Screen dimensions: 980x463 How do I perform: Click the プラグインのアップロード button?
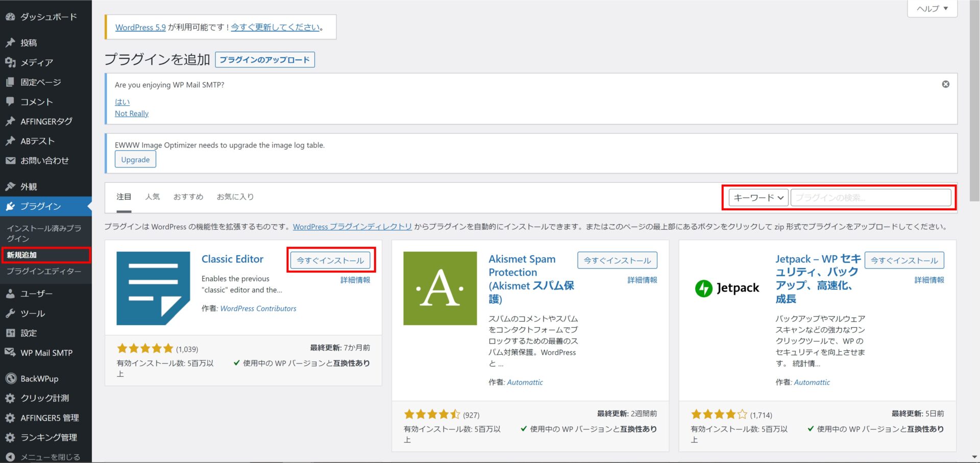pyautogui.click(x=264, y=60)
